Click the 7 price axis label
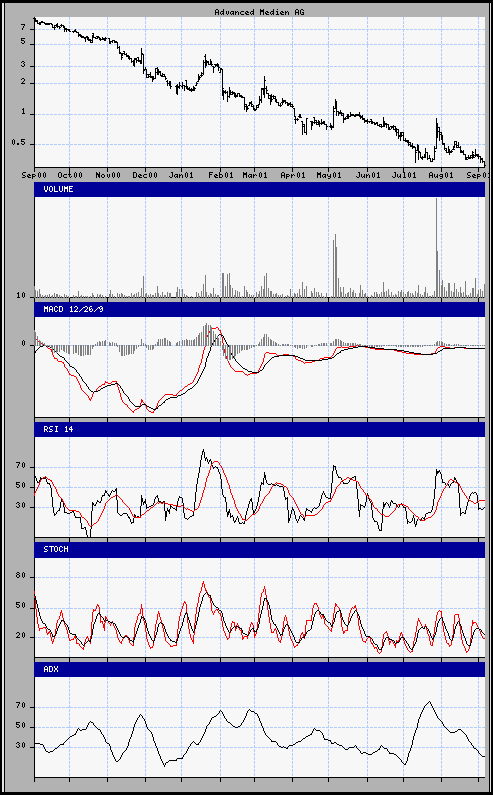Image resolution: width=493 pixels, height=795 pixels. (23, 29)
